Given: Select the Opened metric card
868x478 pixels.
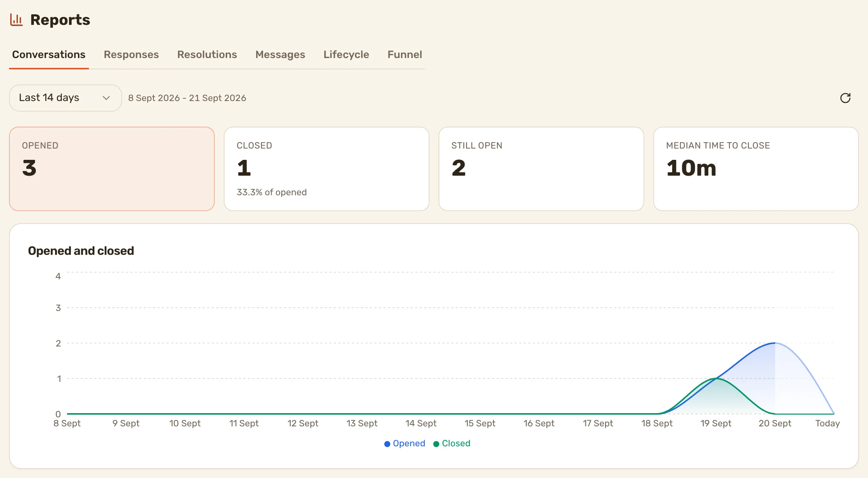Looking at the screenshot, I should tap(112, 169).
